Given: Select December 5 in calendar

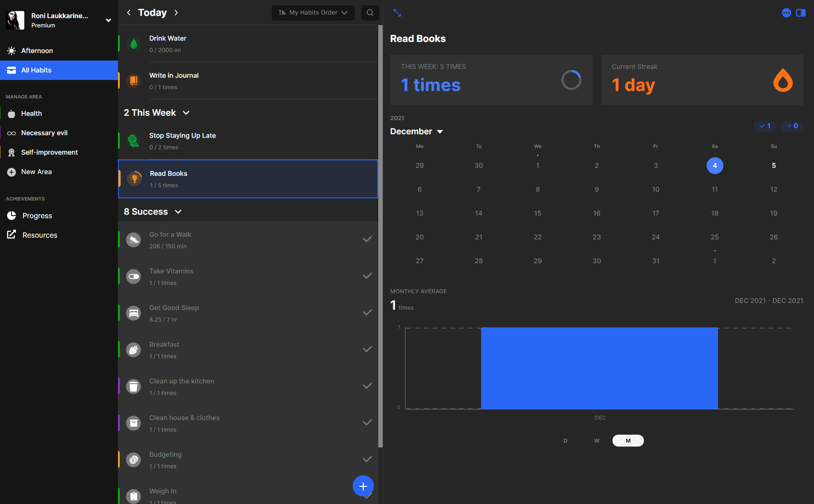Looking at the screenshot, I should 773,165.
